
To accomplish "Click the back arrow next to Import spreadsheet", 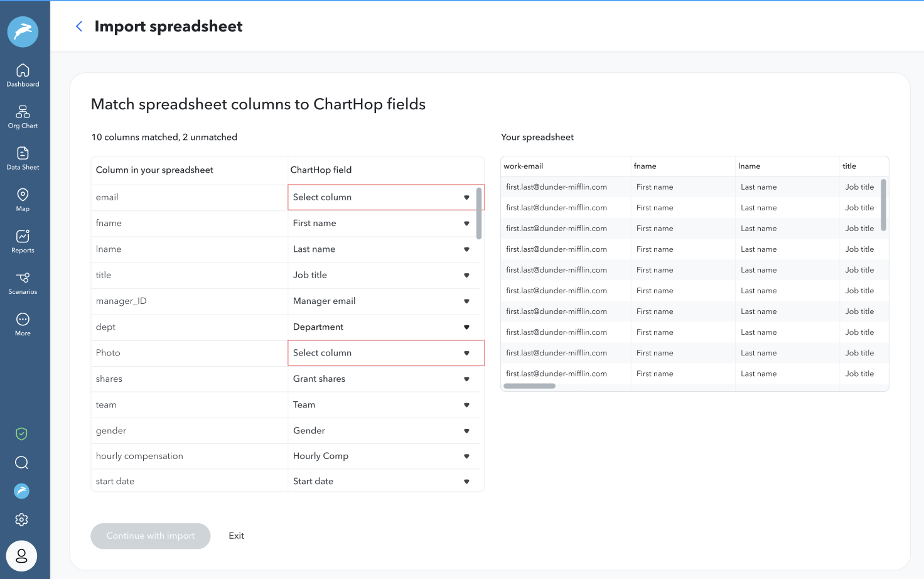I will pos(78,26).
